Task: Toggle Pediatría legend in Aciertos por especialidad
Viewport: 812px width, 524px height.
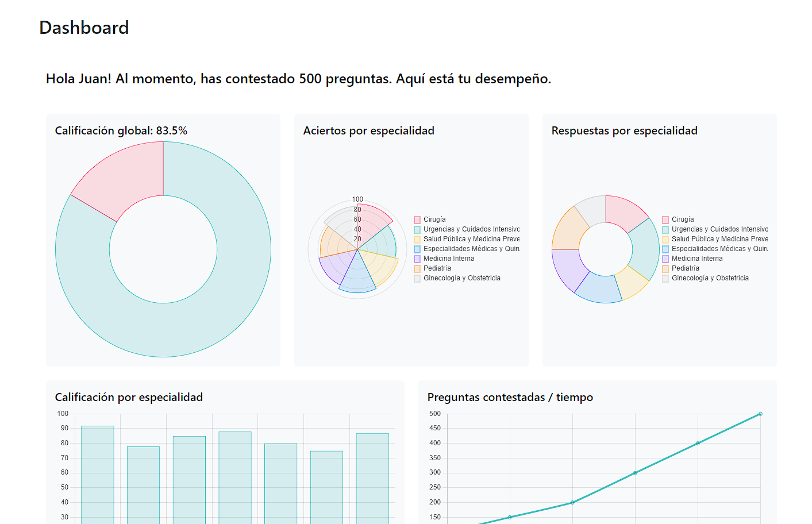Action: (432, 268)
